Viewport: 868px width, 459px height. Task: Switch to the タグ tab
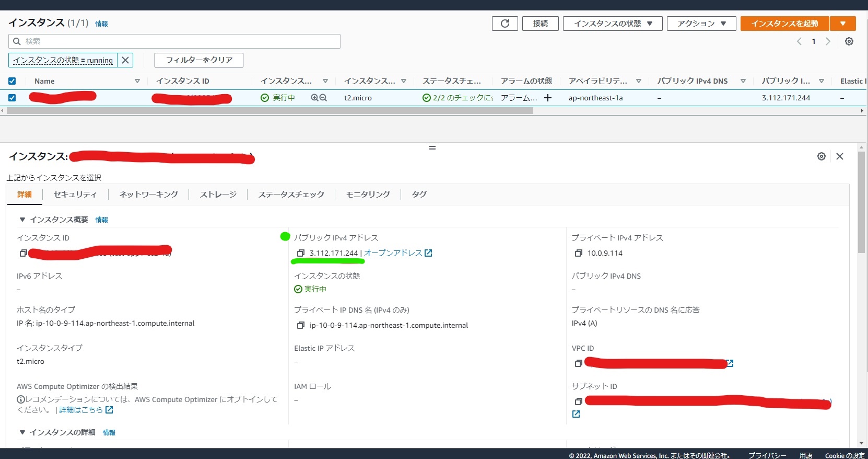pyautogui.click(x=419, y=194)
